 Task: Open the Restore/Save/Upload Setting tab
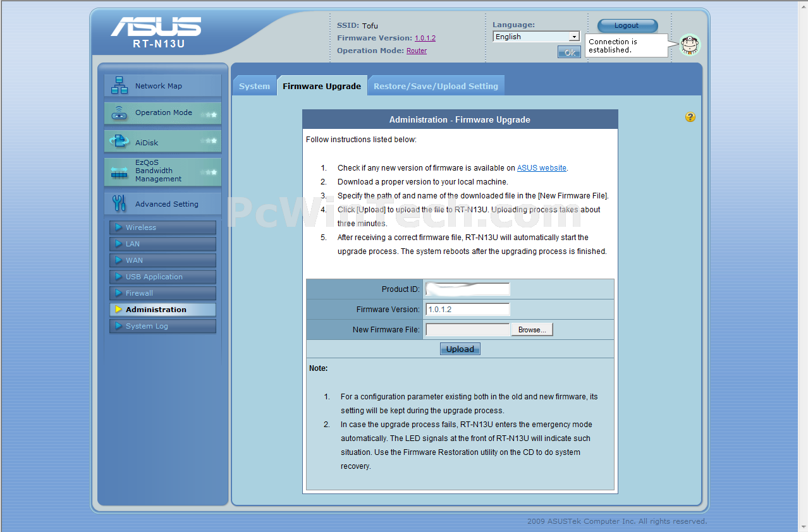coord(436,86)
